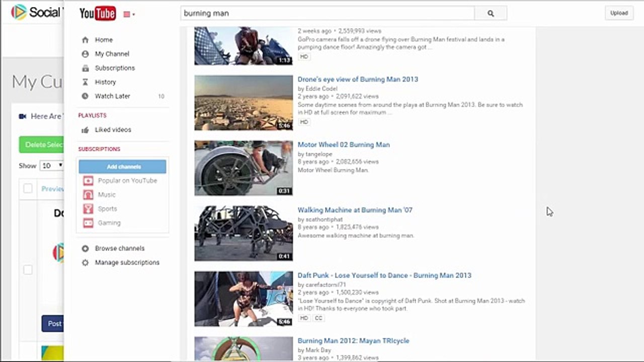Open uploader scathontiphat's channel
644x362 pixels.
point(324,219)
